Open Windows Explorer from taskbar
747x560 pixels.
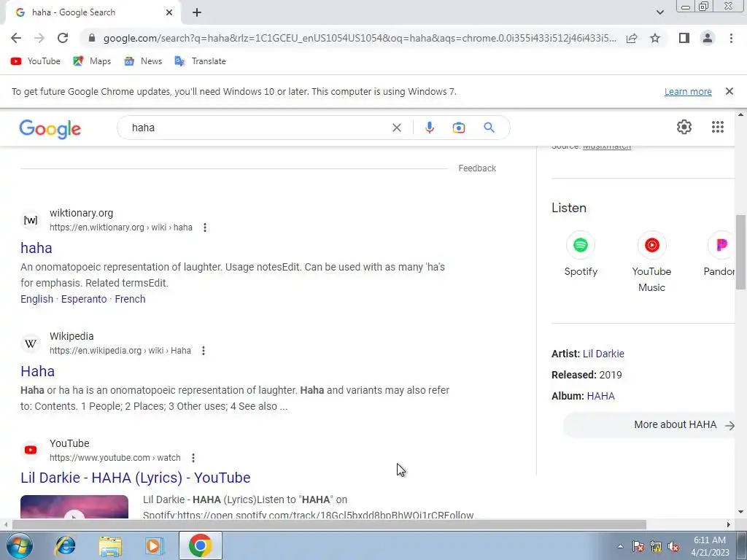(x=110, y=545)
